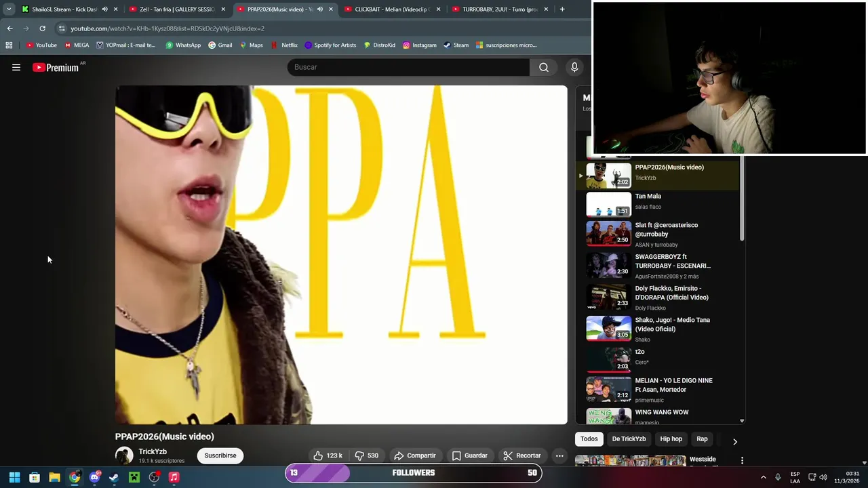Screen dimensions: 868x488
Task: Share video with Compartir button
Action: click(x=414, y=455)
